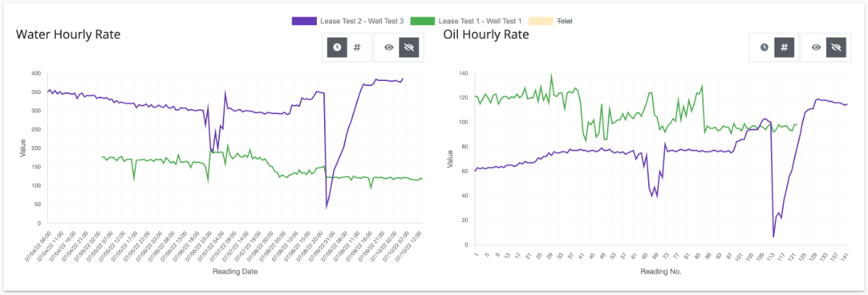Select clock time-axis icon on Water chart
This screenshot has width=868, height=295.
337,47
